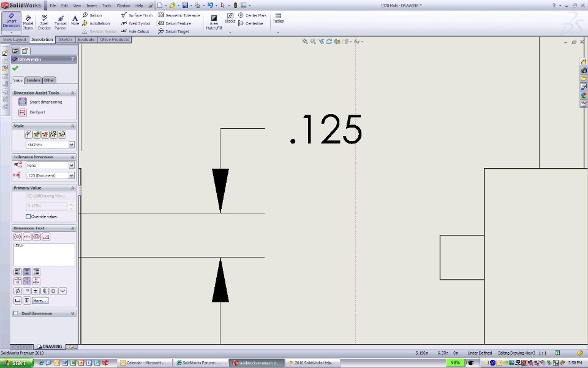
Task: Click the Rebuild traffic light icon
Action: click(235, 6)
